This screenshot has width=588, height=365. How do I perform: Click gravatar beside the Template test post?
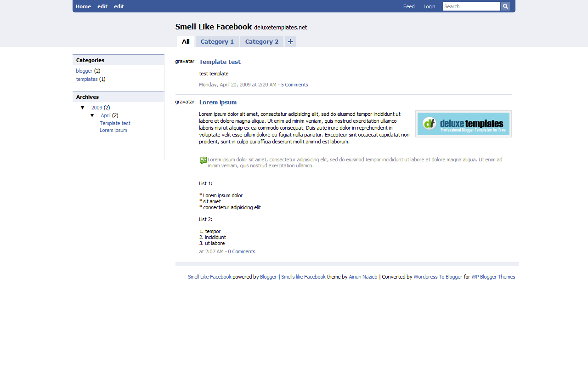point(185,61)
